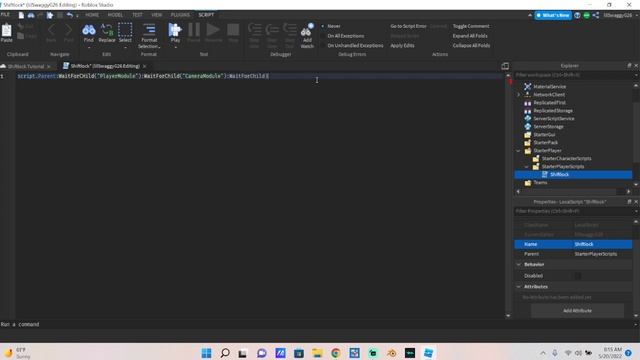Switch to the VIEW ribbon tab
640x360 pixels.
point(157,15)
